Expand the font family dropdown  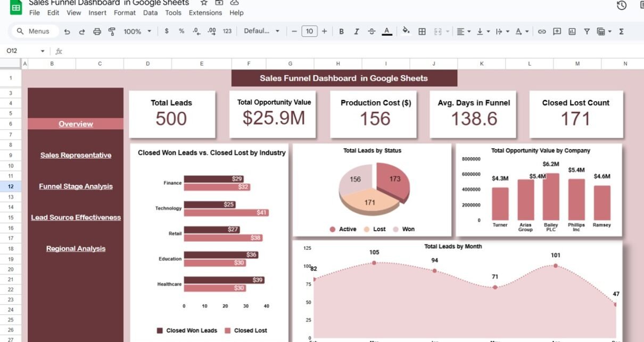[x=261, y=31]
